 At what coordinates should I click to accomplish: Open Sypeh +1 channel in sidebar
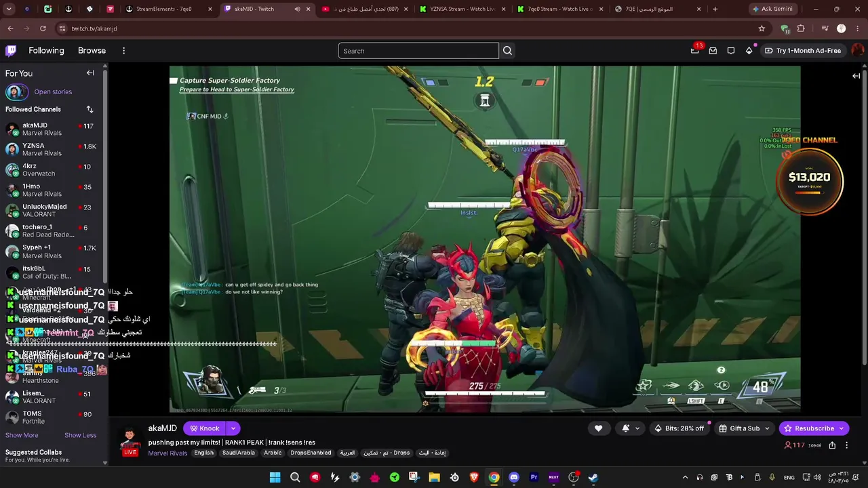pos(53,251)
